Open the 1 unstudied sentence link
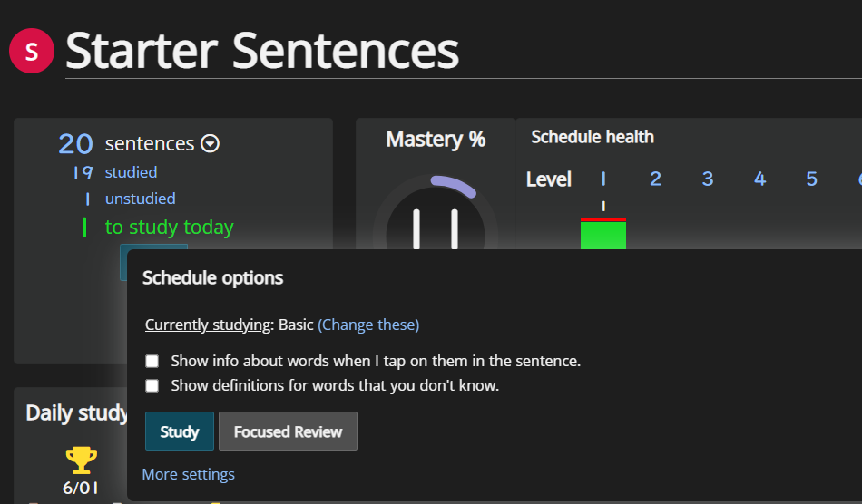 click(x=140, y=199)
